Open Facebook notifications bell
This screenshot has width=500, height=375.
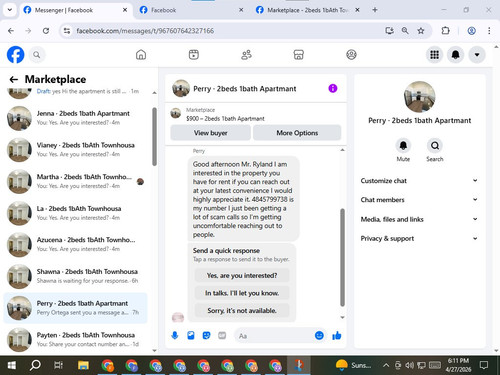pos(456,55)
